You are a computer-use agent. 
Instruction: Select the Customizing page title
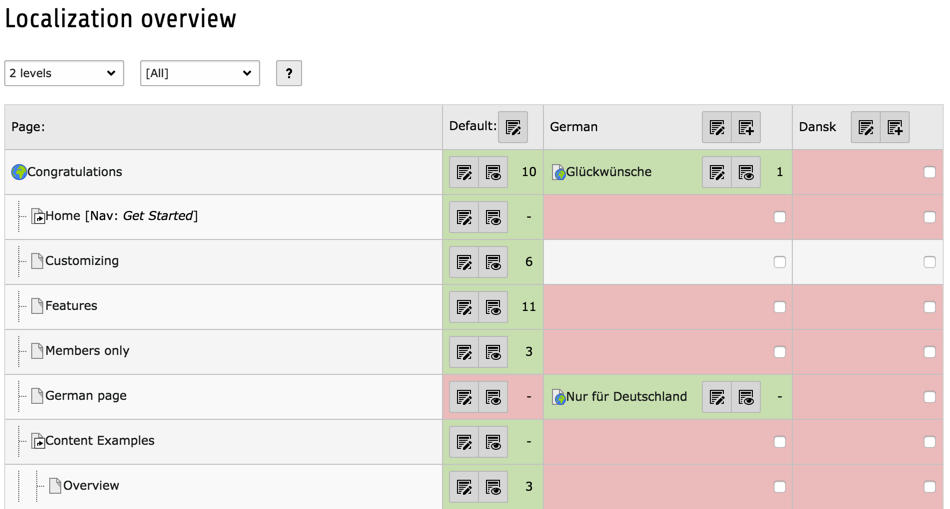pyautogui.click(x=82, y=261)
